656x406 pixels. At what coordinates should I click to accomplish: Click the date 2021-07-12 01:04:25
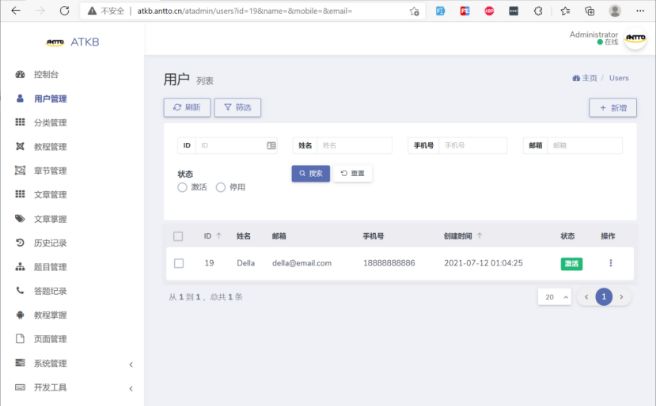[483, 263]
